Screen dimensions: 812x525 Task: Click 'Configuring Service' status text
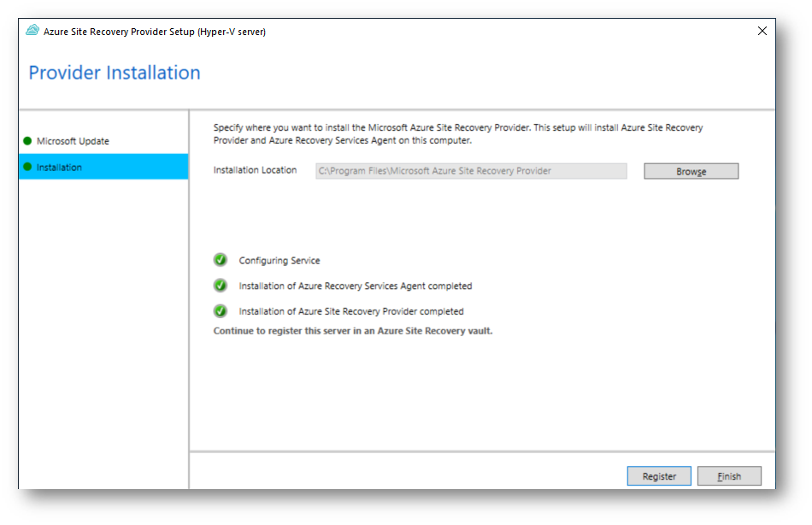(x=279, y=261)
